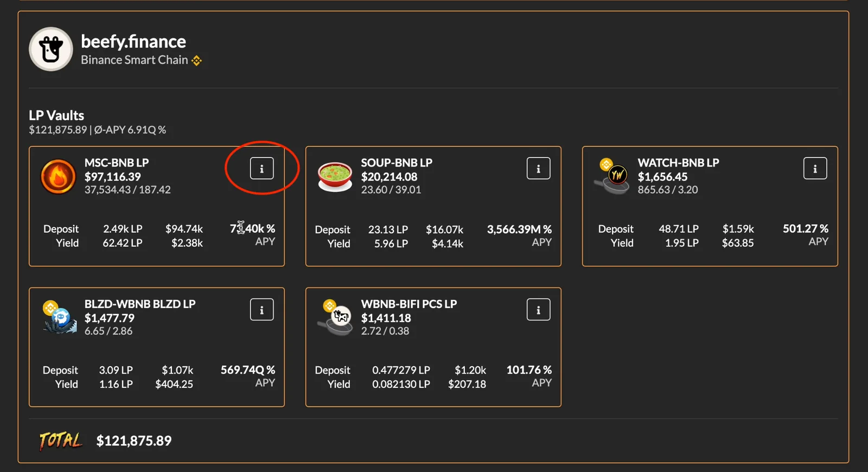Click the WBNB-BIFI frying pan icon
Image resolution: width=868 pixels, height=472 pixels.
(x=335, y=317)
